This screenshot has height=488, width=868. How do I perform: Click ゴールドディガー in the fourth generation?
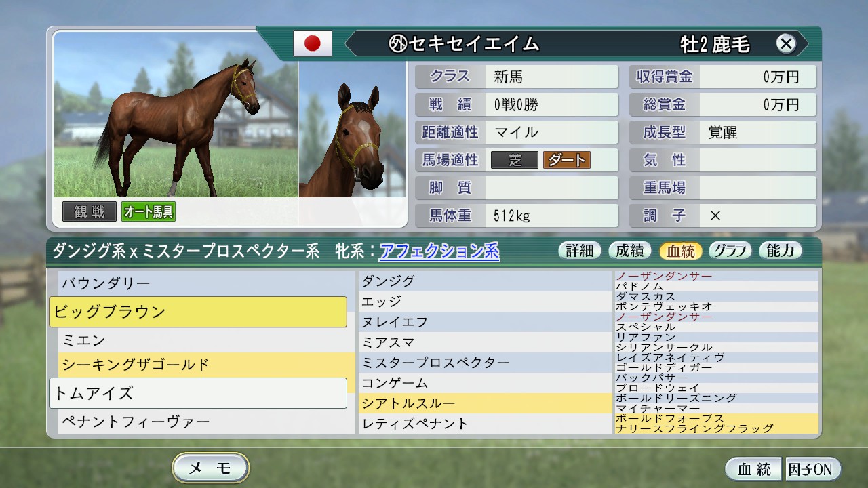coord(717,367)
